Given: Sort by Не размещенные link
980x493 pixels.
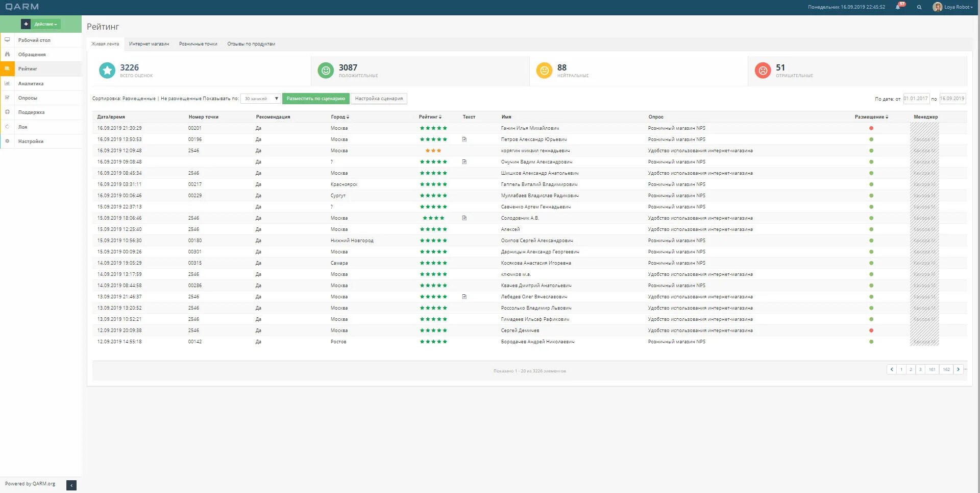Looking at the screenshot, I should point(181,99).
